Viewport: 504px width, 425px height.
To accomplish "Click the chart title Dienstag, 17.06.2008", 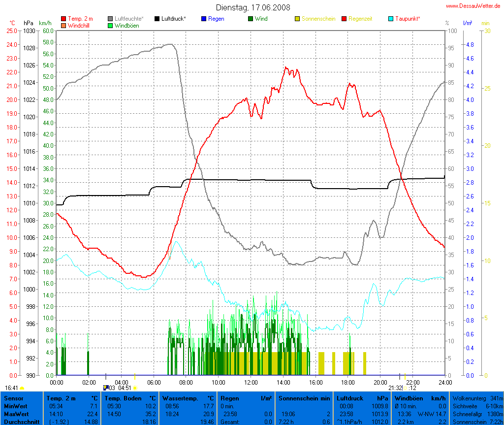I will coord(253,7).
